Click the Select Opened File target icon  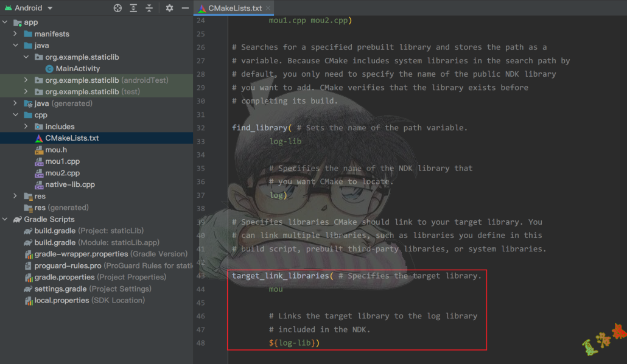pos(117,8)
